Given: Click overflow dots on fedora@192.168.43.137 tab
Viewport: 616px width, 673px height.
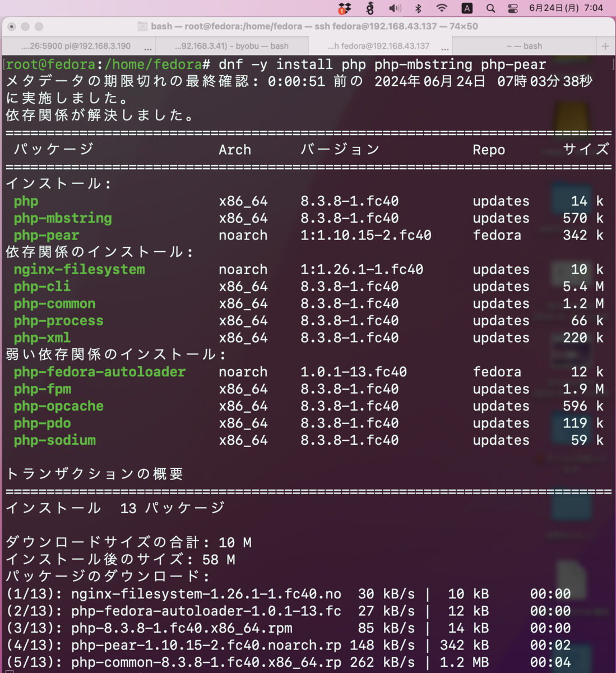Looking at the screenshot, I should (444, 48).
